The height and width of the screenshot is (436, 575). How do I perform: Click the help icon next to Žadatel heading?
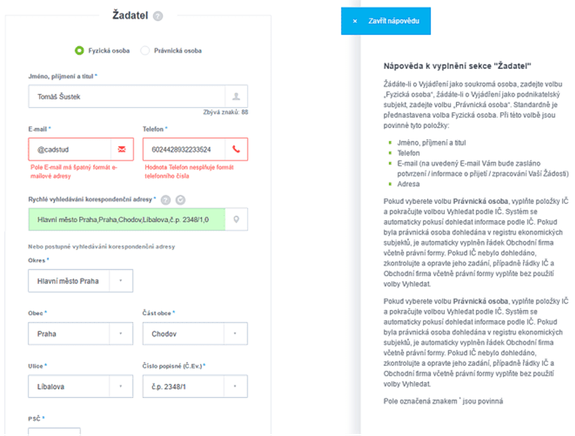tap(158, 16)
